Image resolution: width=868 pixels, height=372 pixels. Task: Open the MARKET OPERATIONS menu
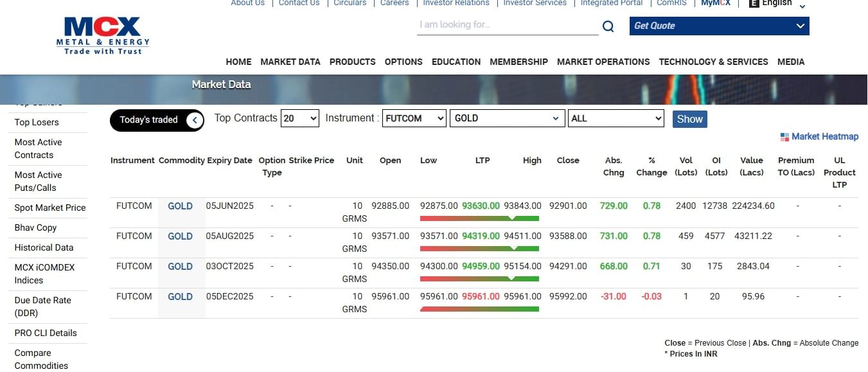pos(603,62)
